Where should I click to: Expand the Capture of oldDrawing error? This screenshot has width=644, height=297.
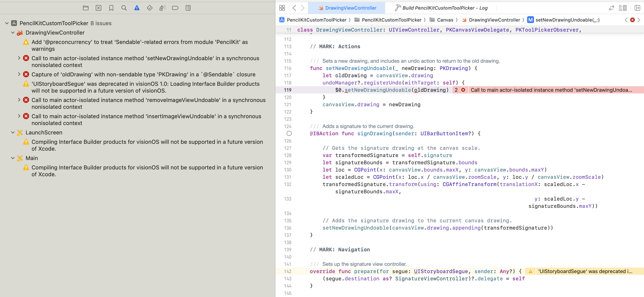(x=19, y=74)
